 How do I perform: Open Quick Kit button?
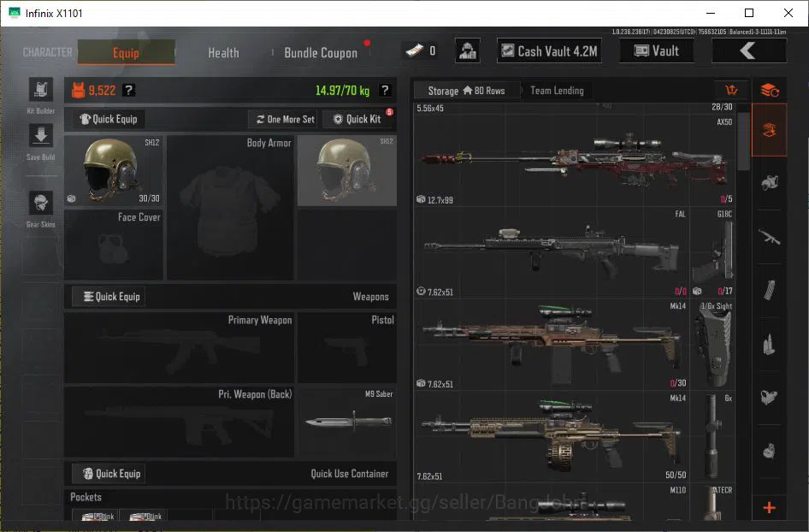357,119
